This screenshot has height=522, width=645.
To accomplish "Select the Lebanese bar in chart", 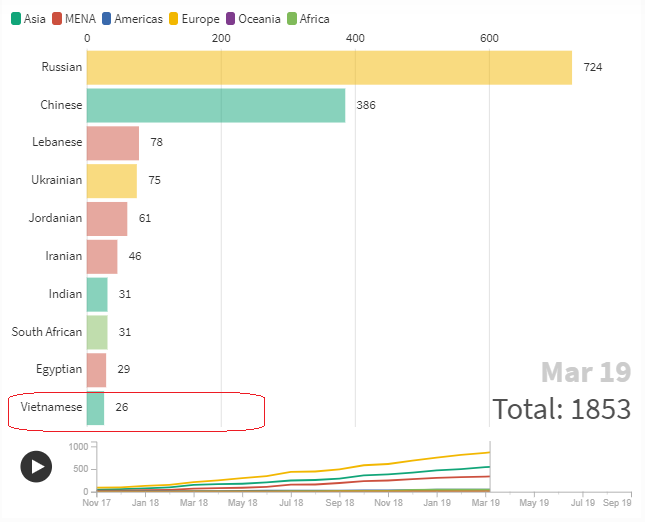I will click(113, 143).
